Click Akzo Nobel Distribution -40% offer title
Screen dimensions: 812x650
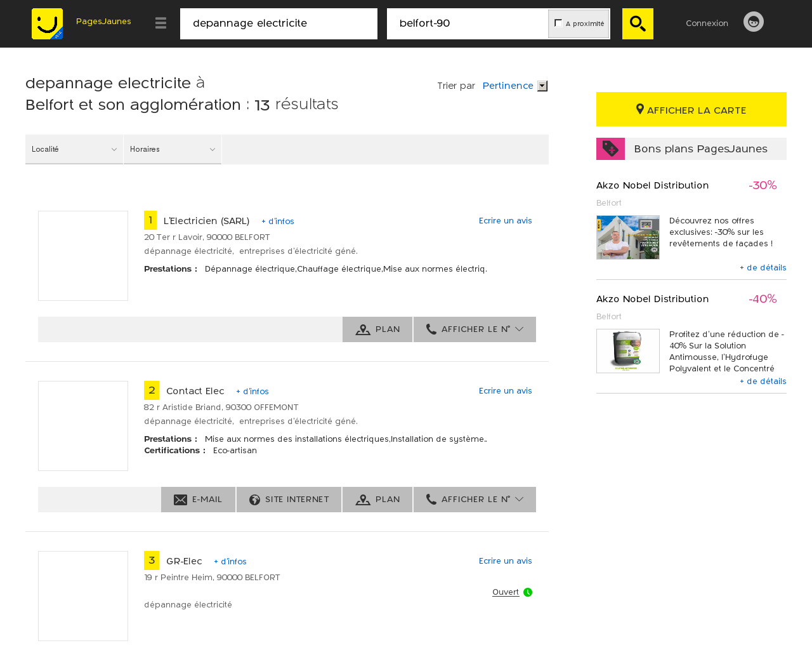(x=652, y=299)
